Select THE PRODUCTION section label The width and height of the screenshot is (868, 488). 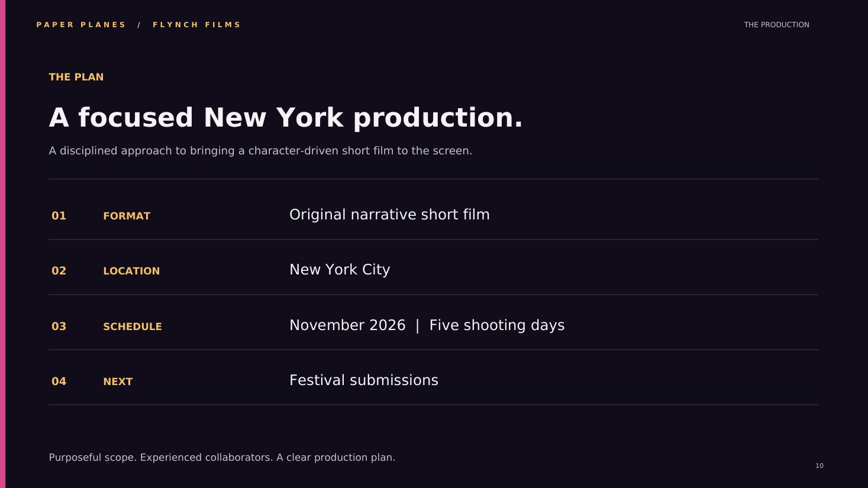(x=776, y=25)
